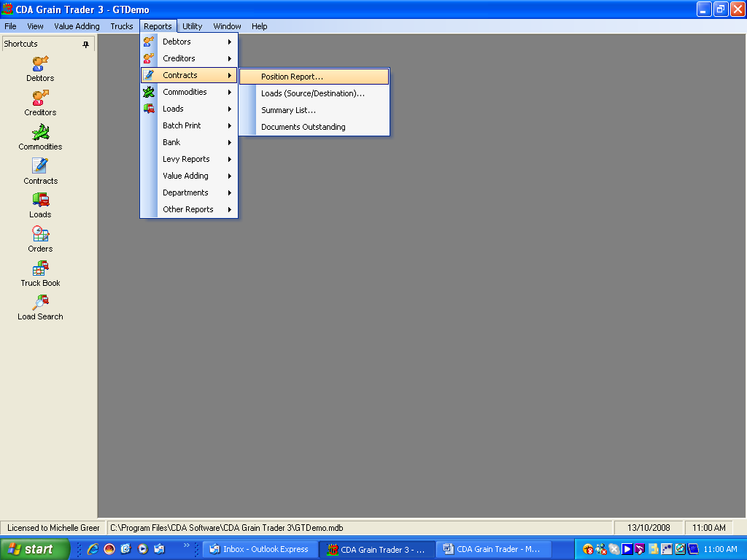
Task: Open the Orders shortcut icon
Action: (40, 234)
